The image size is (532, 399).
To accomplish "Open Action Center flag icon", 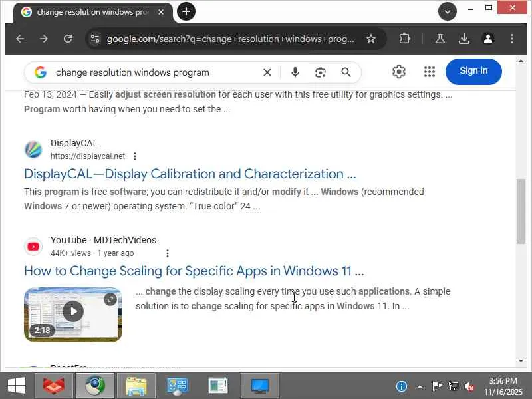I will 437,386.
